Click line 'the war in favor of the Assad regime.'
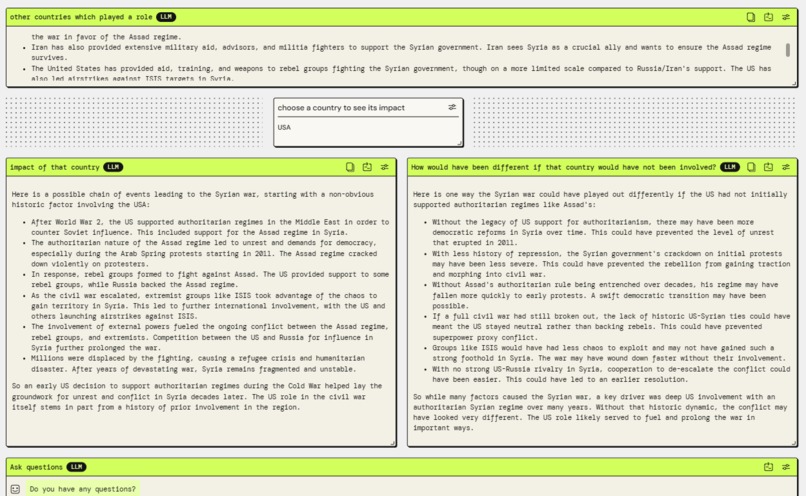This screenshot has height=496, width=806. point(106,36)
